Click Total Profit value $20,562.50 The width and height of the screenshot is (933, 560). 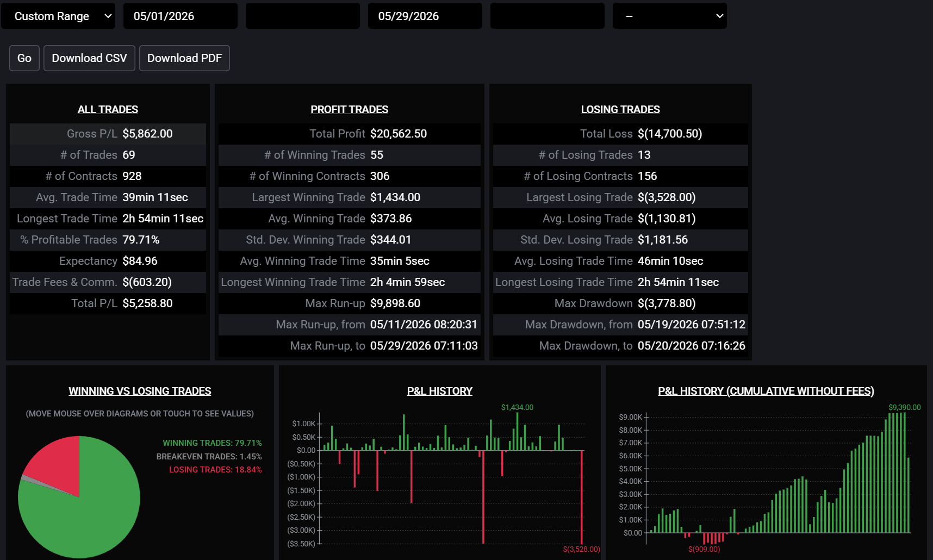point(399,134)
